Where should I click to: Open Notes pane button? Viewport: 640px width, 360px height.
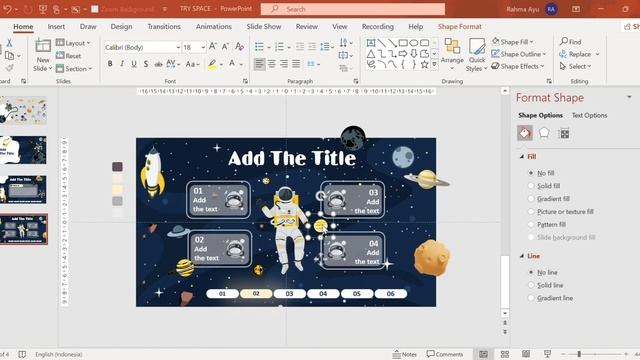coord(404,354)
